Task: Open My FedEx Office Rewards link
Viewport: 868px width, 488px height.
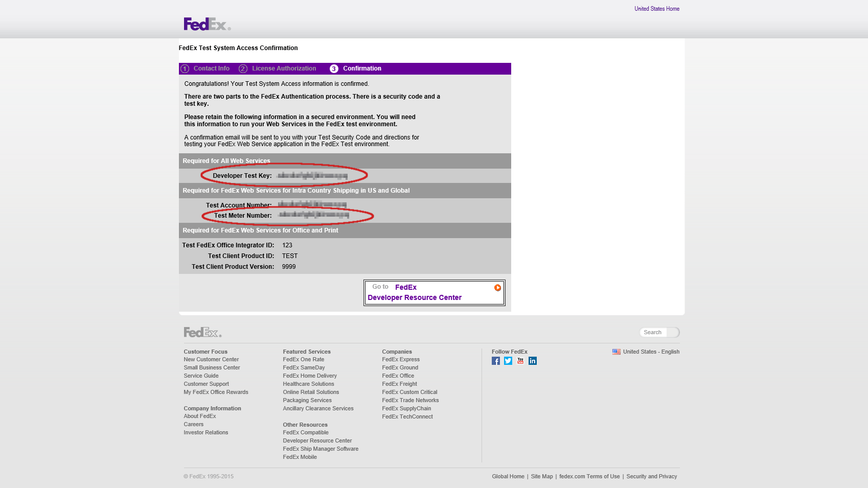Action: click(216, 392)
